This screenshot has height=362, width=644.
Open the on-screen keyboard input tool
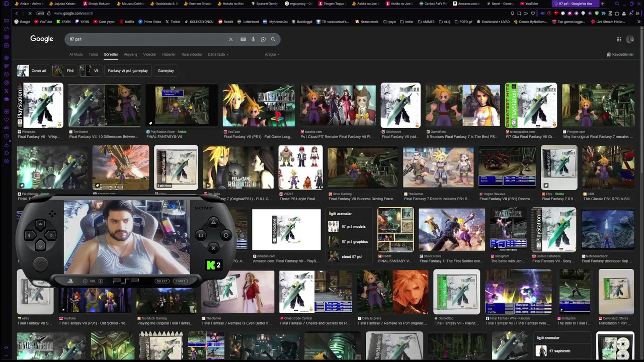click(243, 39)
